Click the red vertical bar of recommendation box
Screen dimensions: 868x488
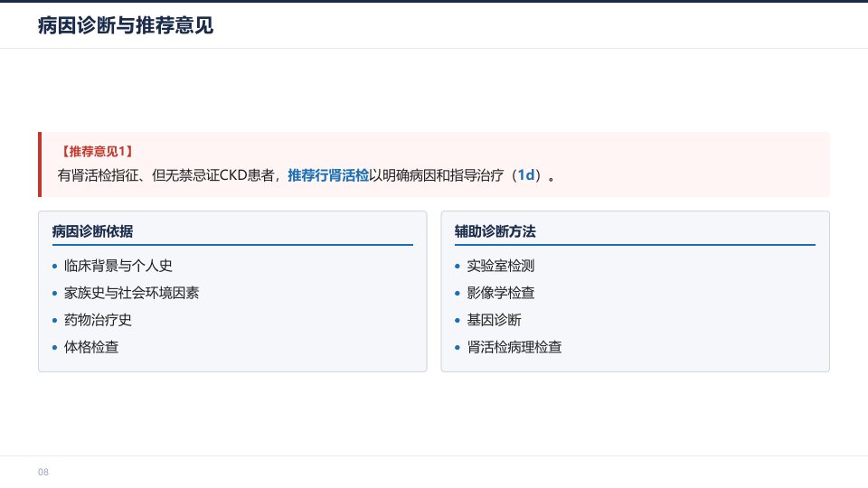tap(40, 164)
